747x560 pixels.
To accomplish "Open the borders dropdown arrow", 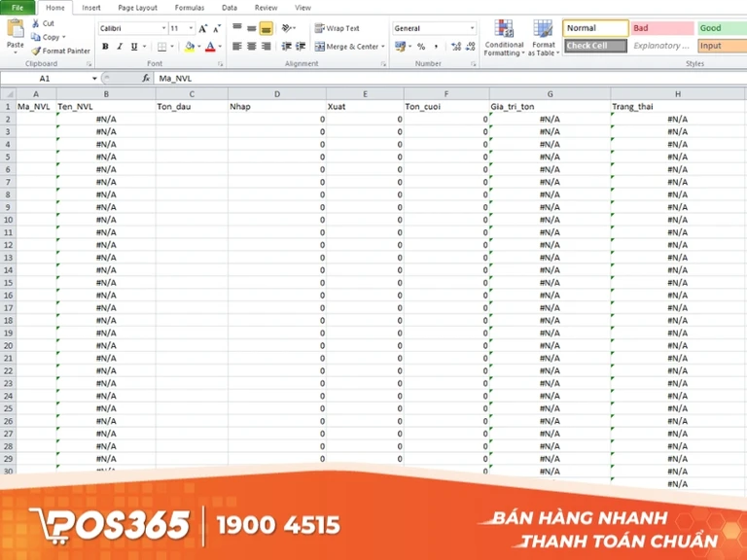I will click(x=172, y=47).
